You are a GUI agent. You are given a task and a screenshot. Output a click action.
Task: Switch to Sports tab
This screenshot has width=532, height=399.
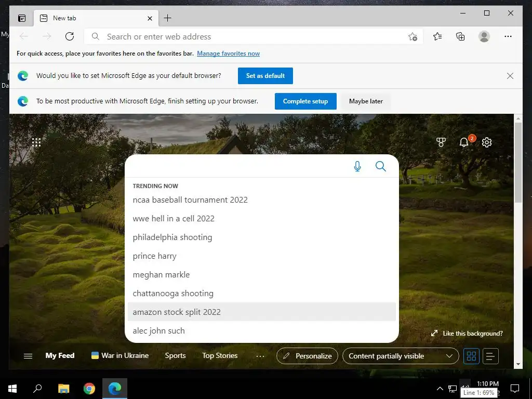coord(175,355)
